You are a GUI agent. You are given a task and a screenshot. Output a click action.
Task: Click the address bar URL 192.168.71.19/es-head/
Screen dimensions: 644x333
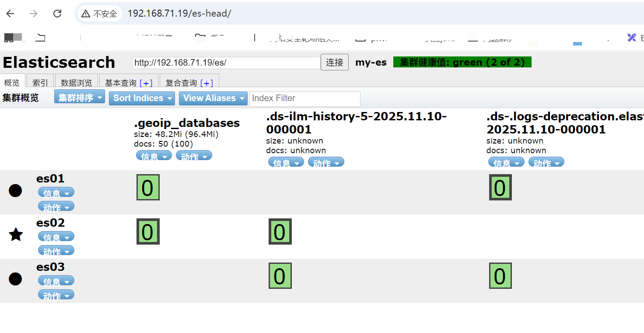pos(179,14)
